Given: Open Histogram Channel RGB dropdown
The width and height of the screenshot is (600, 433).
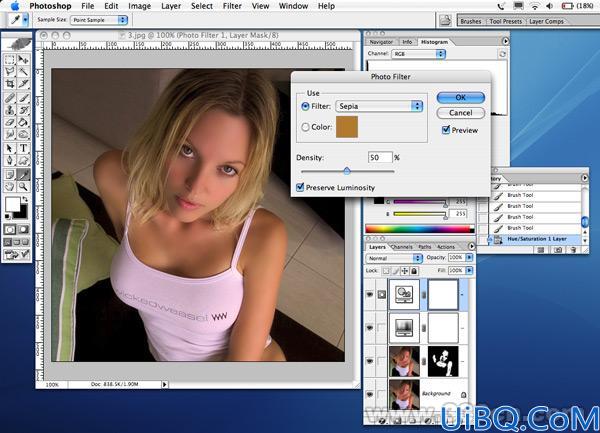Looking at the screenshot, I should point(418,54).
